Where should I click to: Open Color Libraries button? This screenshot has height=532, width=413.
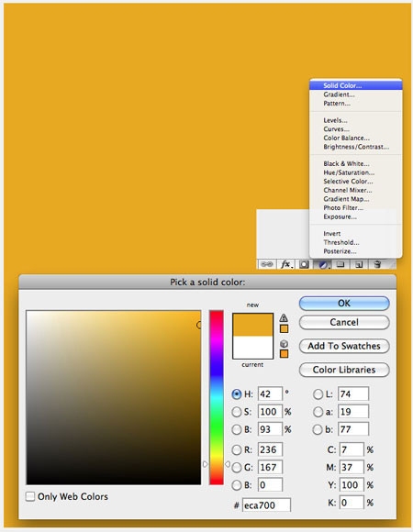pyautogui.click(x=344, y=370)
